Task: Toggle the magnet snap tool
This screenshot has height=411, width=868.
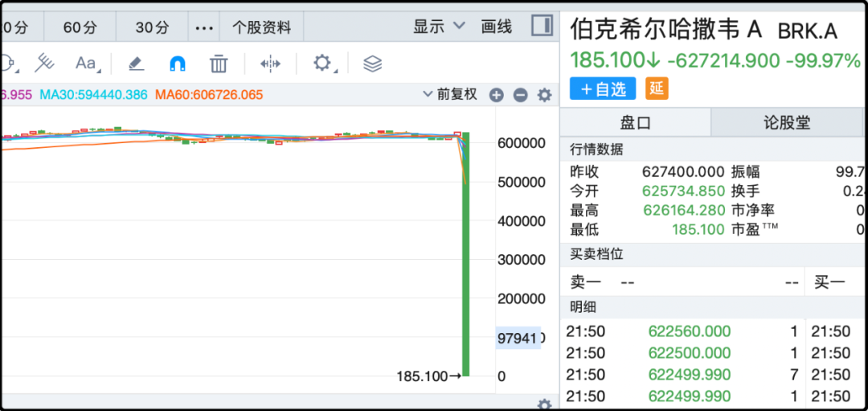Action: pos(177,64)
